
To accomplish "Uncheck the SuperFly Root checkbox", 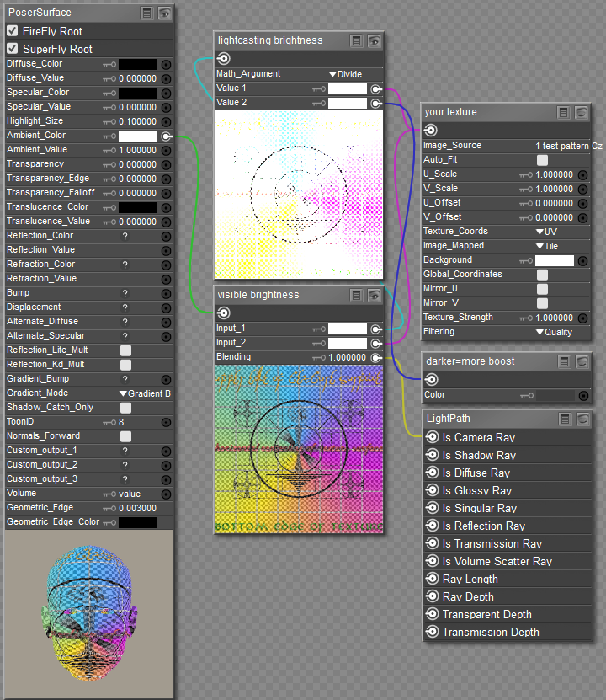I will 13,49.
